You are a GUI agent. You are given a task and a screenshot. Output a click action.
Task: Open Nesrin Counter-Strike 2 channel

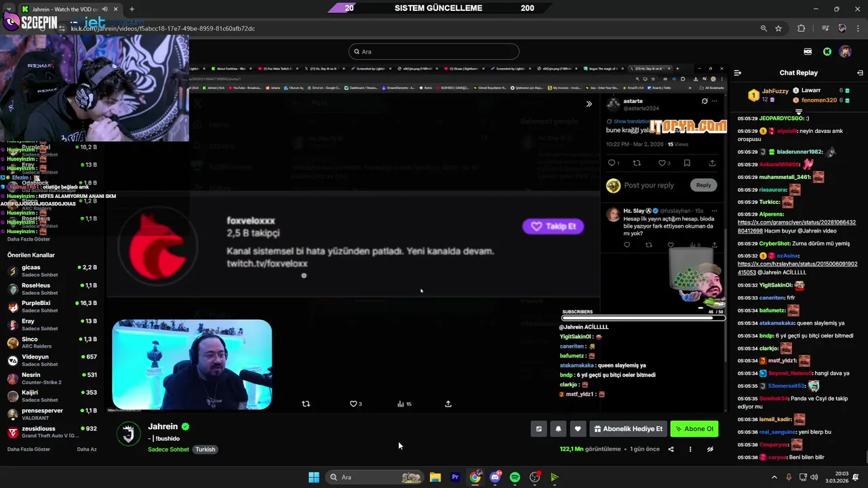[52, 378]
